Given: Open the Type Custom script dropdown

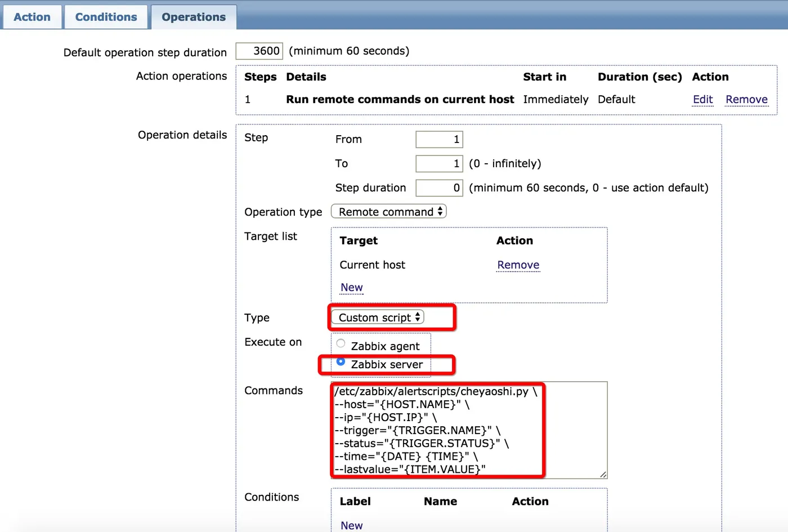Looking at the screenshot, I should (x=378, y=318).
